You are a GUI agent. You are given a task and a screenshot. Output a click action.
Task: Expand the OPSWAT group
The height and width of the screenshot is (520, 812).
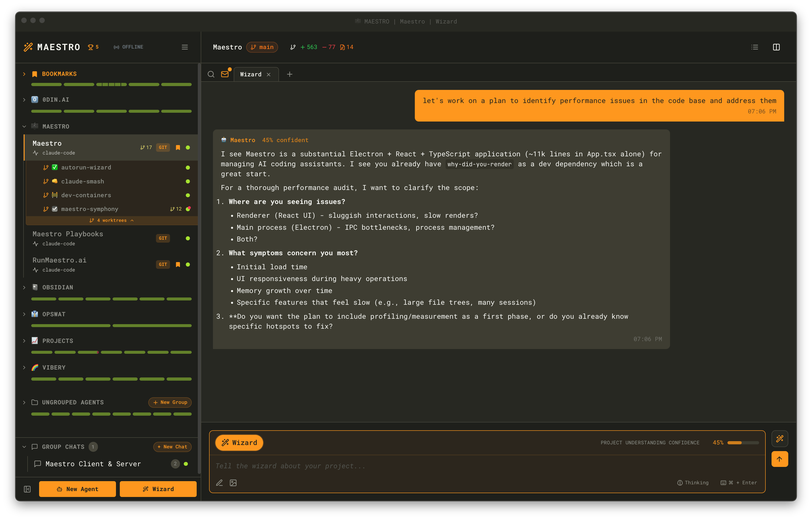click(x=24, y=314)
